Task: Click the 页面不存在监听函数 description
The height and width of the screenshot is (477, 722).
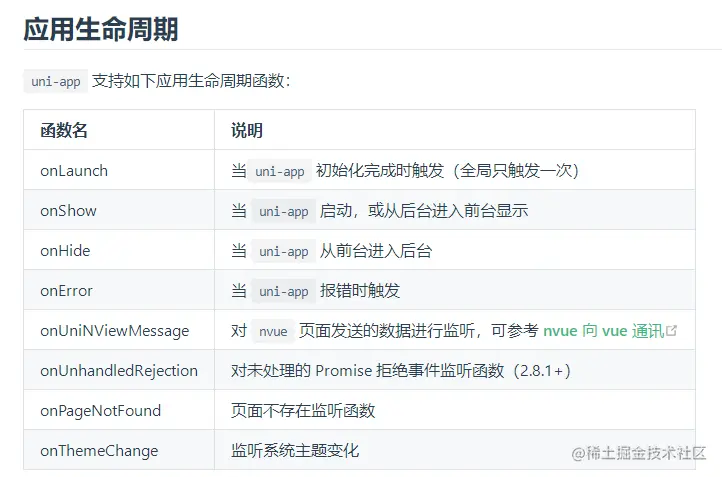Action: [x=303, y=411]
